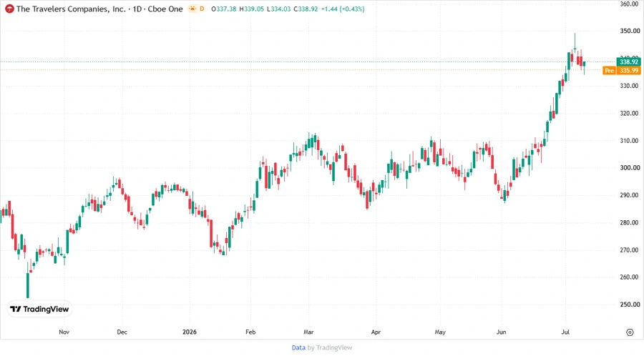Open the Data link in footer
This screenshot has width=644, height=356.
tap(298, 347)
